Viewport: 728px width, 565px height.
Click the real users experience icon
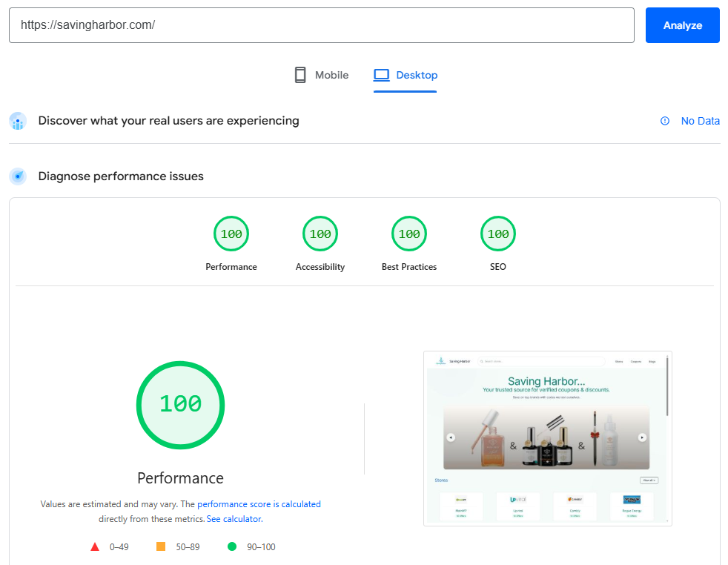tap(18, 121)
